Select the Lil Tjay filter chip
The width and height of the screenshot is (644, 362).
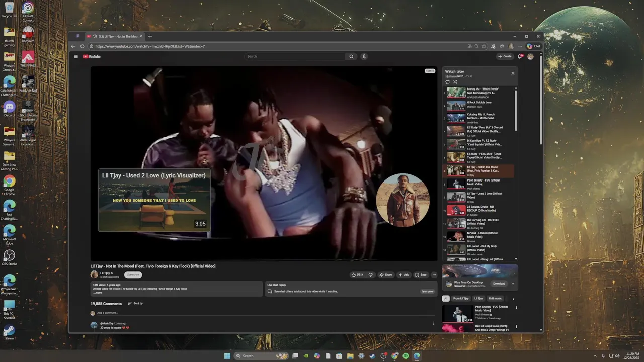click(478, 299)
